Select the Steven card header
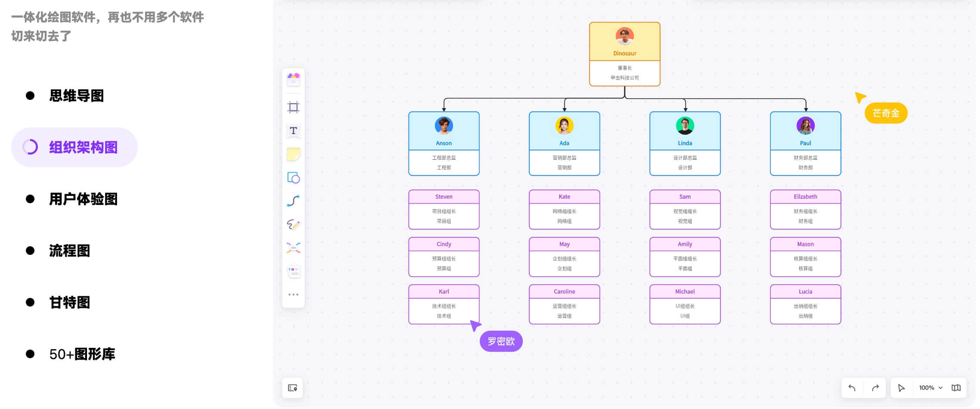The width and height of the screenshot is (980, 409). click(444, 197)
